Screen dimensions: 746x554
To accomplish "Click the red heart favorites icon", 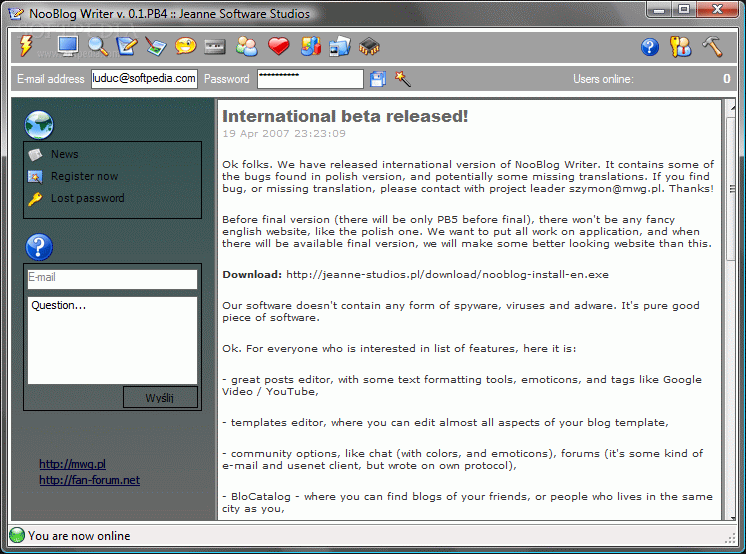I will 278,46.
